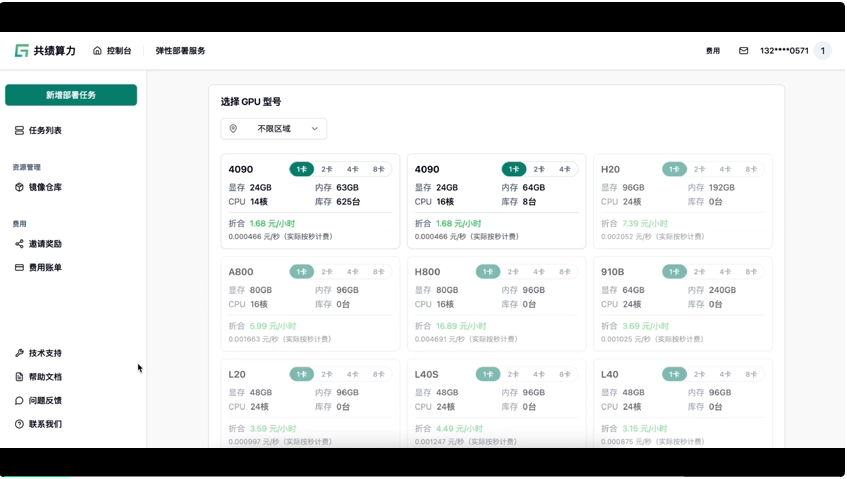This screenshot has height=479, width=847.
Task: Click the 库存 625台 stock value
Action: pos(348,202)
